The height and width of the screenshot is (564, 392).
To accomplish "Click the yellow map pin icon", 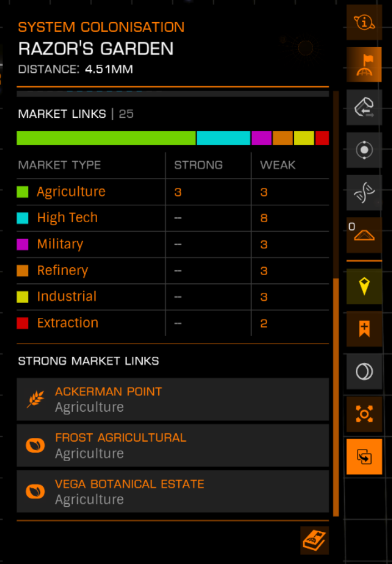I will point(364,286).
